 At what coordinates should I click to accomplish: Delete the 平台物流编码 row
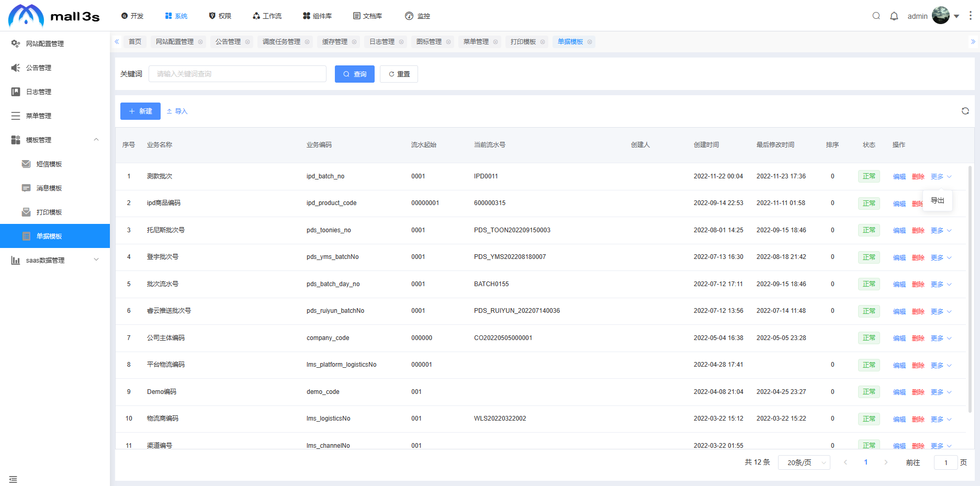[918, 366]
